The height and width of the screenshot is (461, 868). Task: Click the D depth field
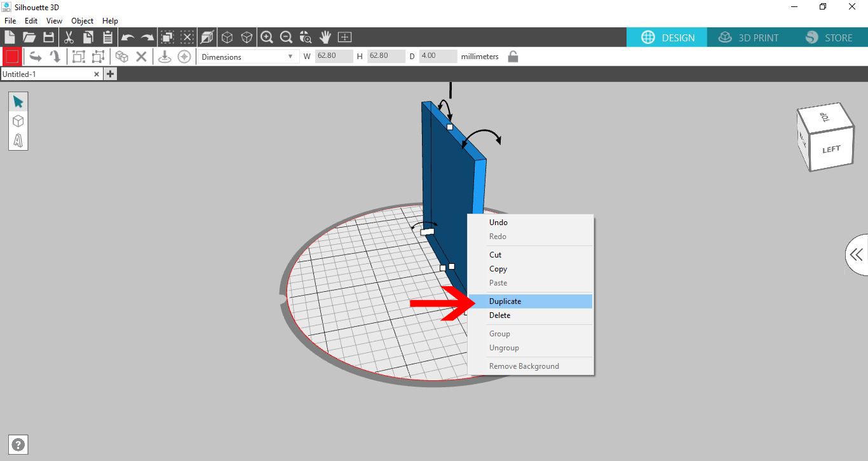click(438, 56)
